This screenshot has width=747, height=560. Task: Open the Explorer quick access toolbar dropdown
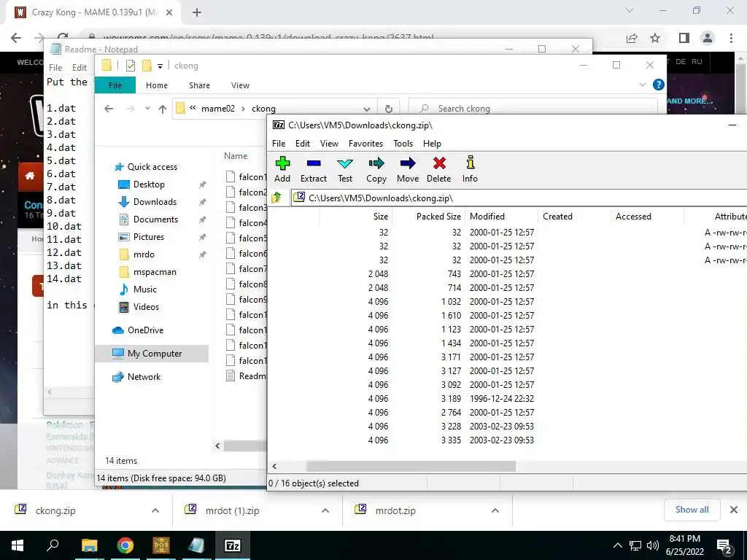tap(160, 66)
